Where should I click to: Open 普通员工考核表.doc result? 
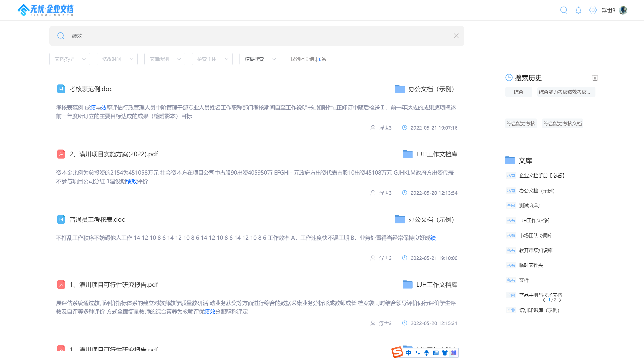coord(97,219)
